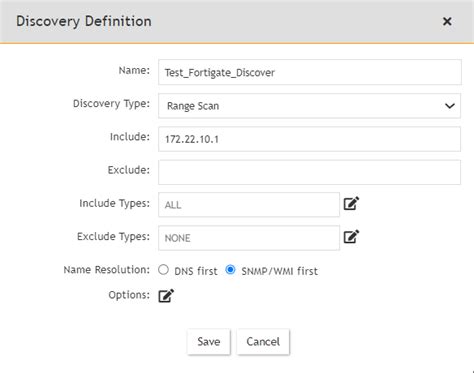This screenshot has width=474, height=373.
Task: Open the Include Types edit icon
Action: click(x=351, y=203)
